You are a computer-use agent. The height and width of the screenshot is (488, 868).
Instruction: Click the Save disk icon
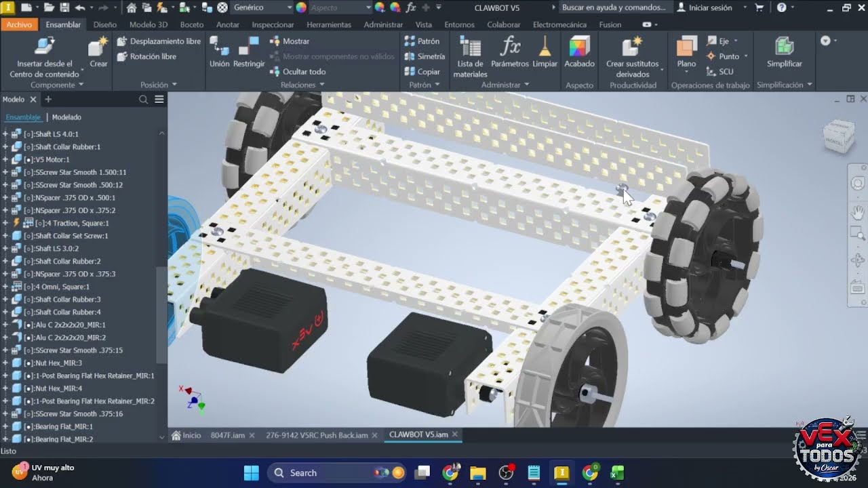(x=64, y=7)
